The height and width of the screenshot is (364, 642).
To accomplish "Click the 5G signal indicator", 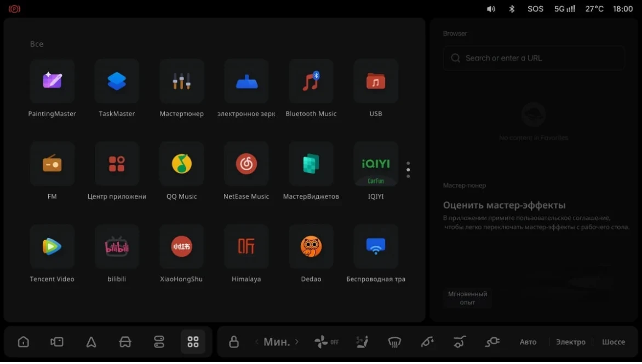I will point(565,9).
